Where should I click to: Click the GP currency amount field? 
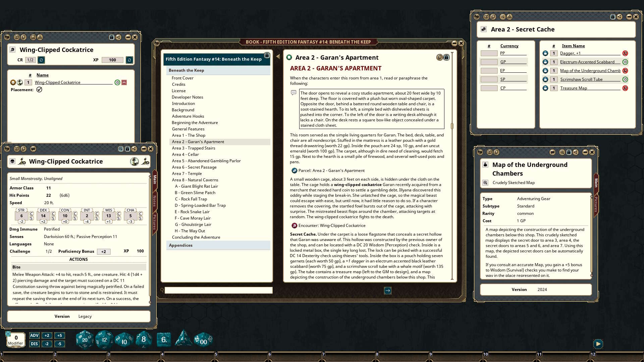[489, 62]
